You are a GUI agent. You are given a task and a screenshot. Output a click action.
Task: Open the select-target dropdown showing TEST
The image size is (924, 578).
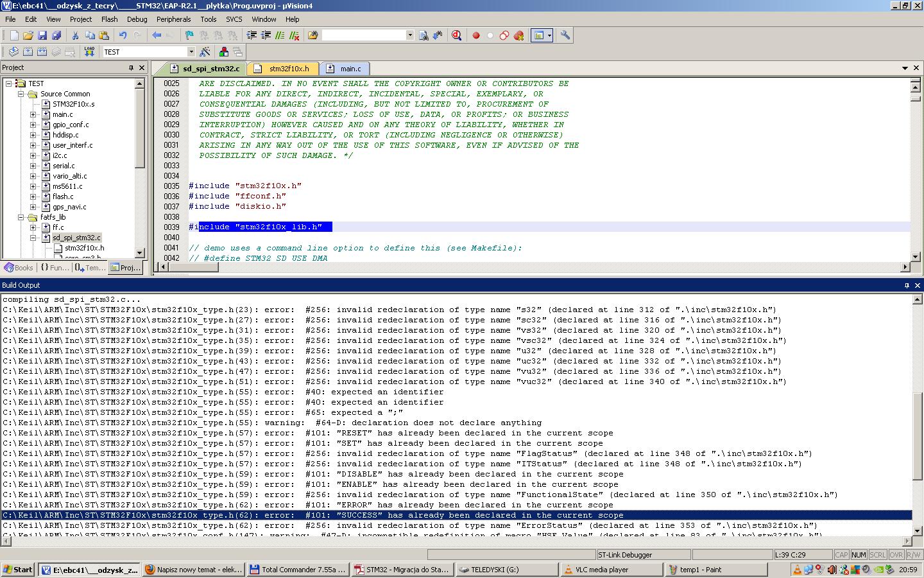pos(191,51)
